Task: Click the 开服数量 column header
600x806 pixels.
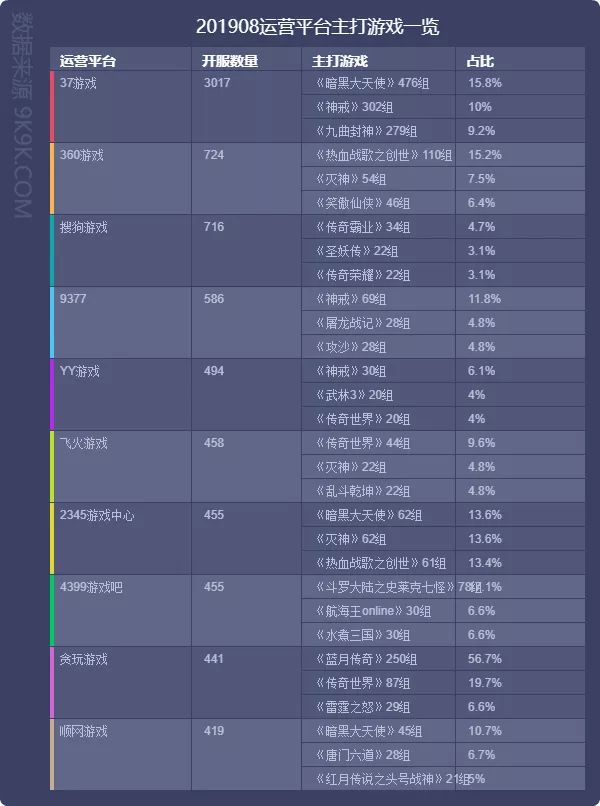Action: [230, 61]
